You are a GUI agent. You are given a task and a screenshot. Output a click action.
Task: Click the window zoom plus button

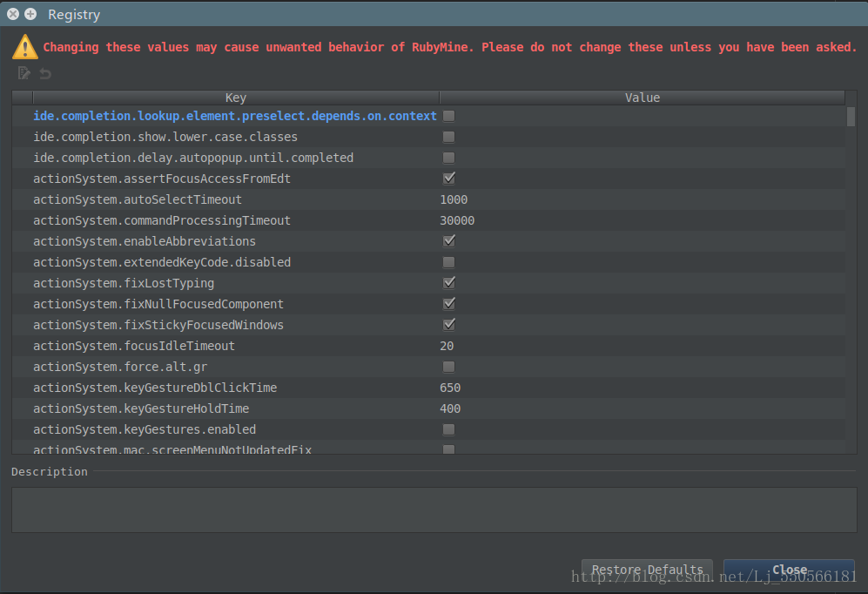pyautogui.click(x=31, y=14)
